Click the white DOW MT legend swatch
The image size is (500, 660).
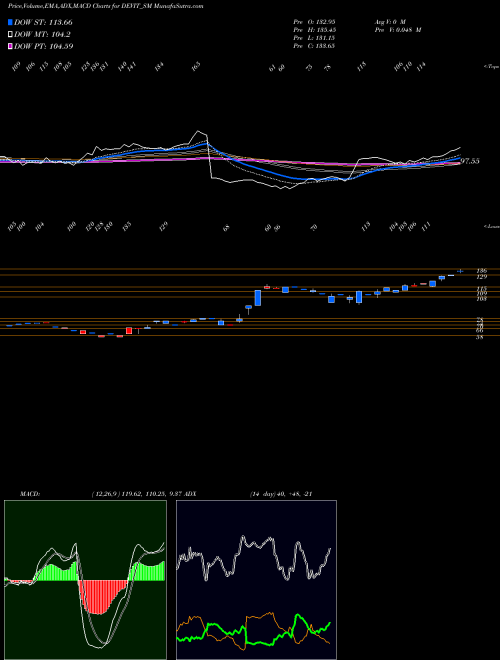[10, 35]
